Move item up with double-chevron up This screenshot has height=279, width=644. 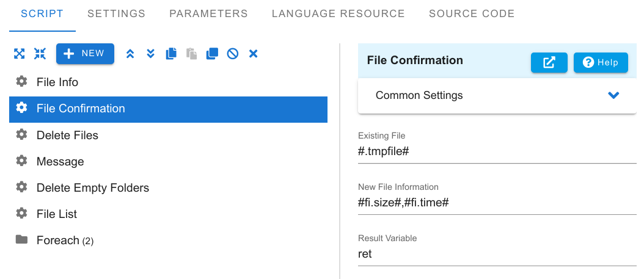[130, 53]
